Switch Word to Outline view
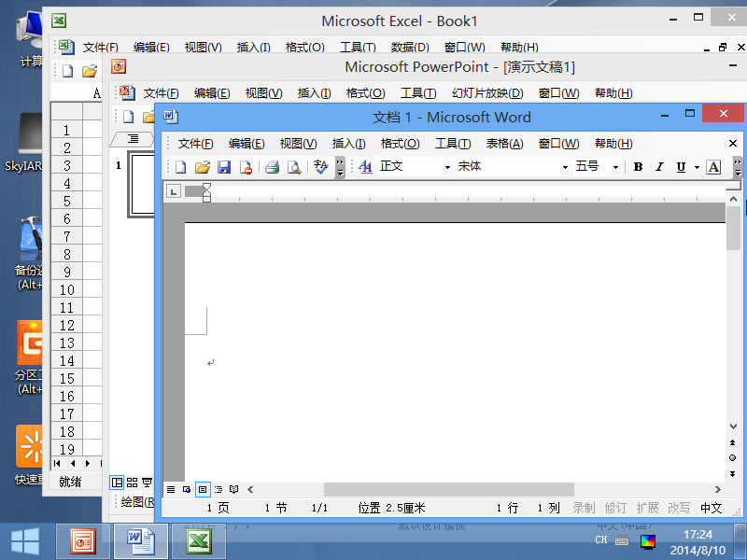 click(218, 489)
